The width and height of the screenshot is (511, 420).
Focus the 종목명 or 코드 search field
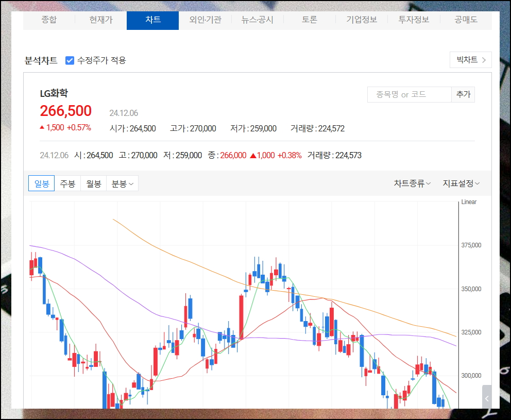[410, 95]
